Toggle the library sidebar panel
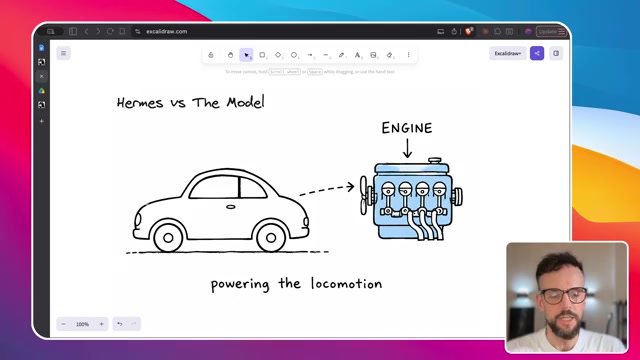640x360 pixels. (556, 53)
